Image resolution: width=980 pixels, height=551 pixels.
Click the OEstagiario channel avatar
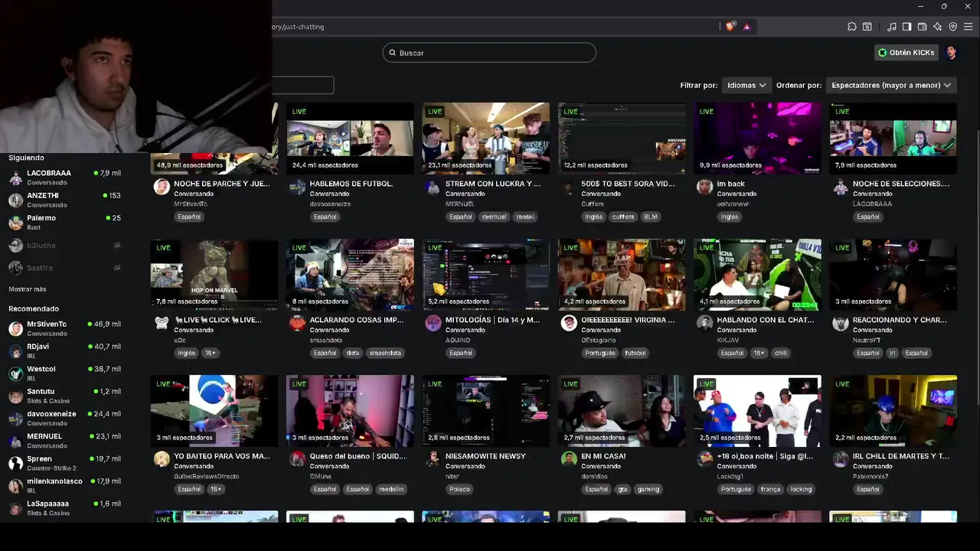coord(569,323)
